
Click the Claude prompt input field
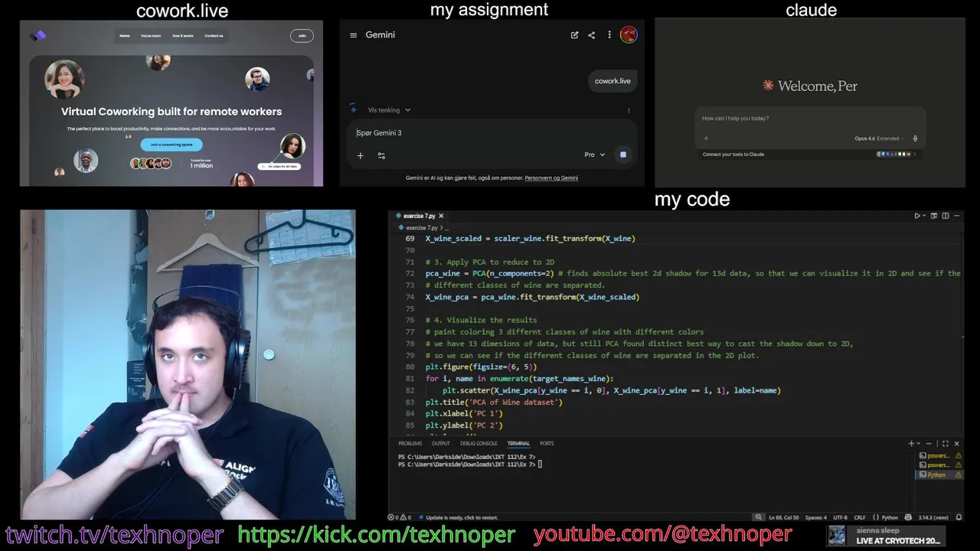(x=810, y=119)
